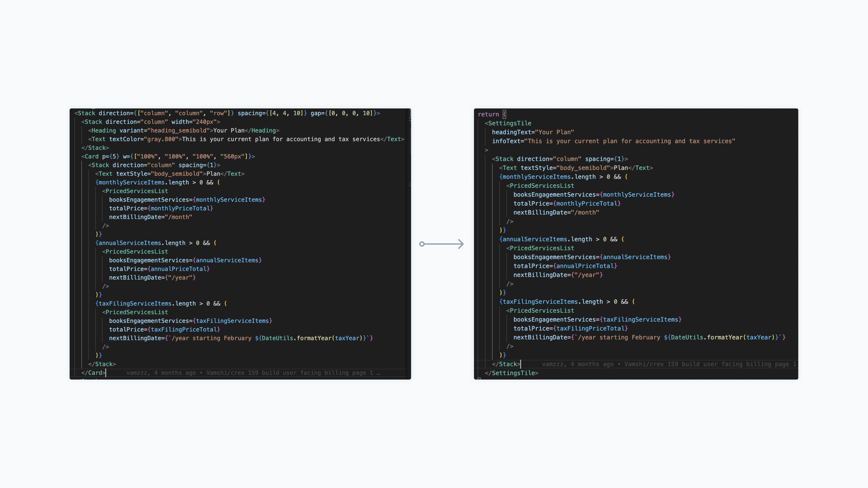Image resolution: width=868 pixels, height=488 pixels.
Task: In the Card snippet, click Text textStyle="body_semibold" Plan
Action: point(170,174)
